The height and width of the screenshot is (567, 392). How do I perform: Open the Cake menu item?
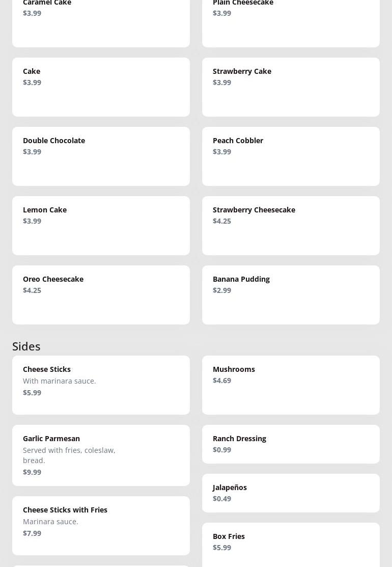pyautogui.click(x=101, y=87)
